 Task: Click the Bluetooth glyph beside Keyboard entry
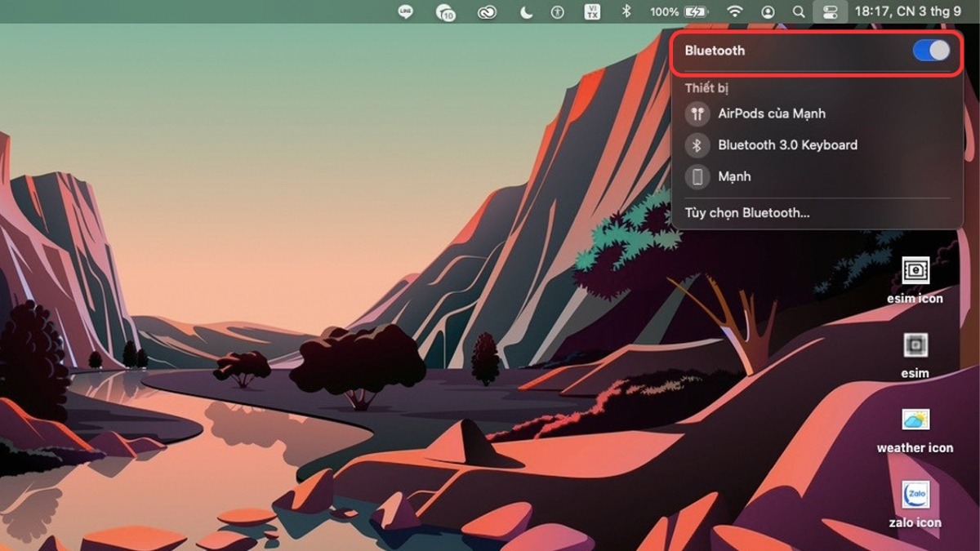coord(697,145)
